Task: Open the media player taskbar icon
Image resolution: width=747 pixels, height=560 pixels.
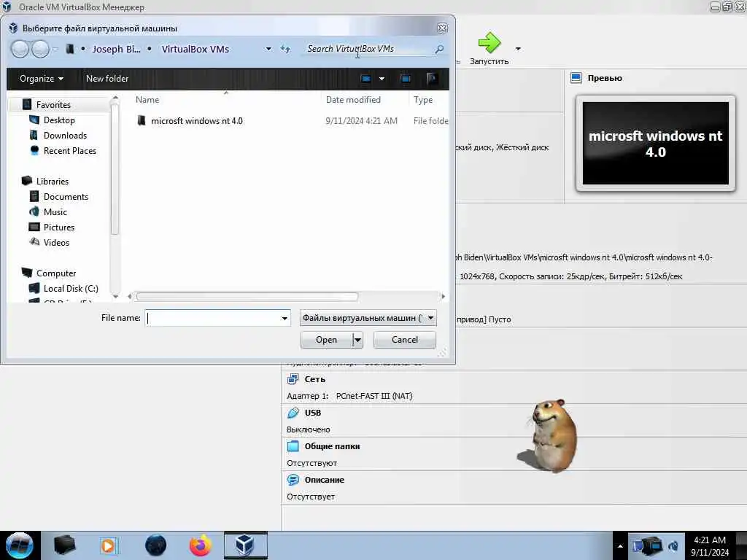Action: point(109,545)
